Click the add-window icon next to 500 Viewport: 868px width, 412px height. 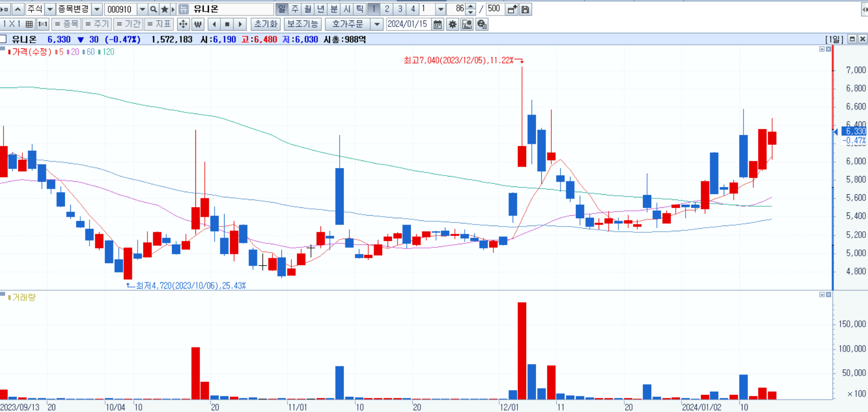[x=512, y=9]
